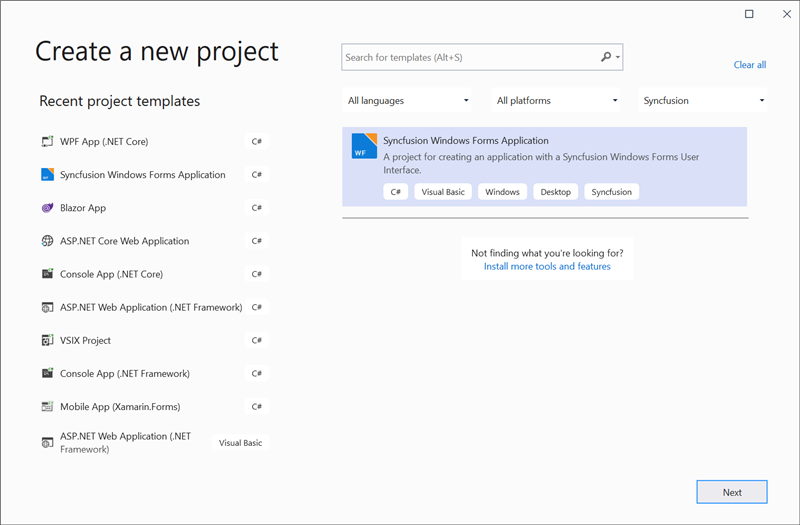Expand the Syncfusion project type dropdown

703,100
